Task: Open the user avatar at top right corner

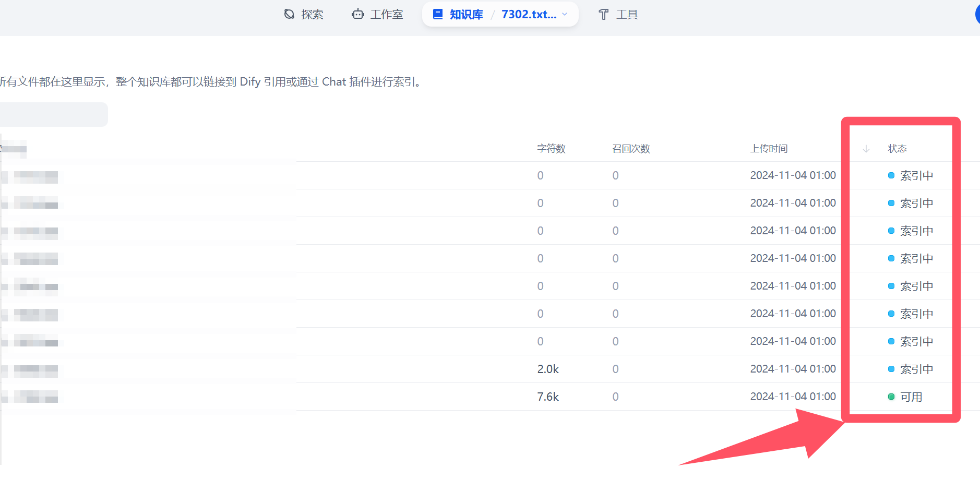Action: 977,14
